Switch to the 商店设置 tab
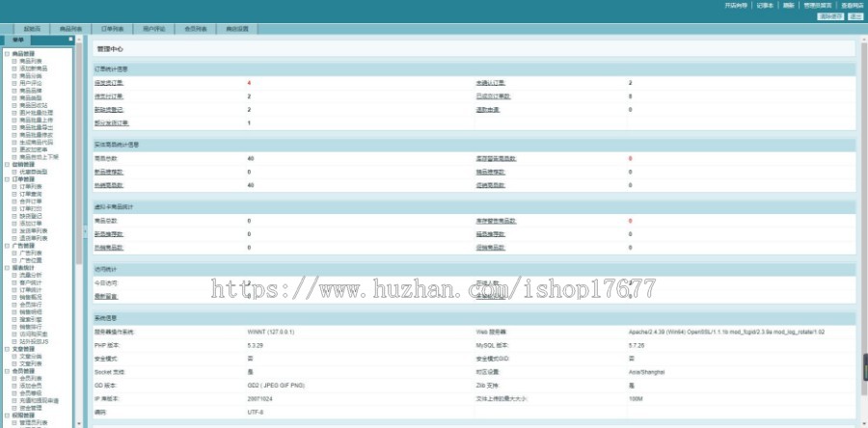The image size is (868, 428). tap(237, 29)
